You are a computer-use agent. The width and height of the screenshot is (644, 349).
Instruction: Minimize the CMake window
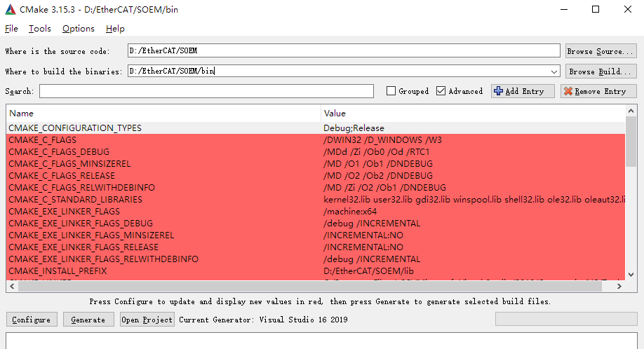(564, 9)
